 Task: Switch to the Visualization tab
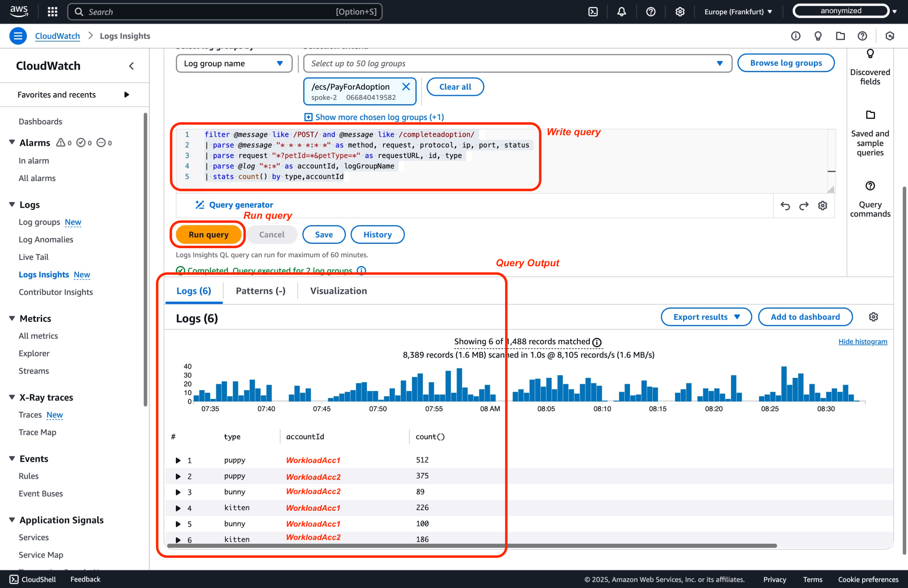click(x=338, y=290)
